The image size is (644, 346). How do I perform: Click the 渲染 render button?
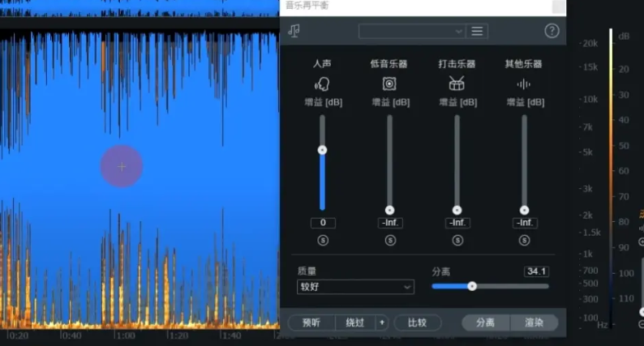pos(534,323)
